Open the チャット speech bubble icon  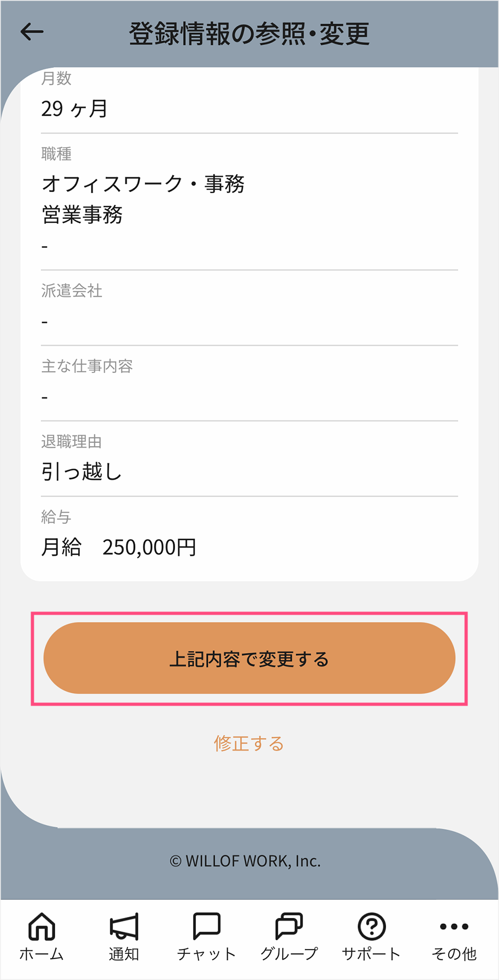[x=207, y=927]
